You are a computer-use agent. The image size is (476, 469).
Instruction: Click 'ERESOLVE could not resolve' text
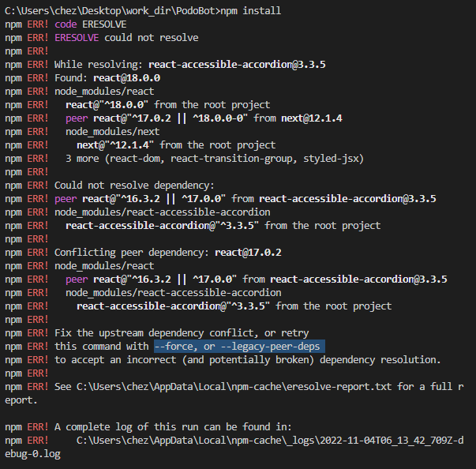126,38
